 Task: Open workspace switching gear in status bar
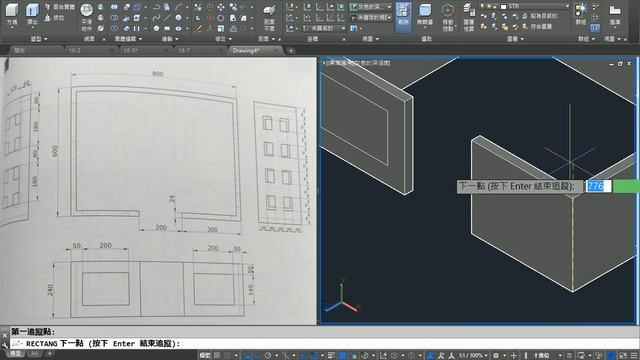tap(496, 356)
